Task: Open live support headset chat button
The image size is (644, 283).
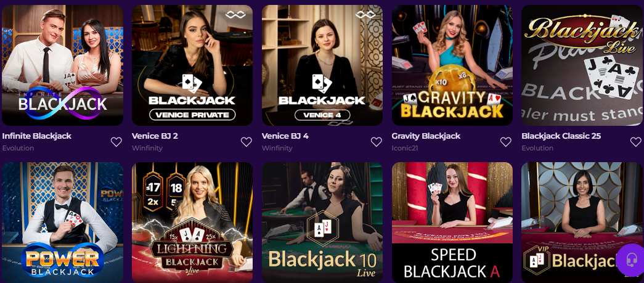Action: coord(630,260)
